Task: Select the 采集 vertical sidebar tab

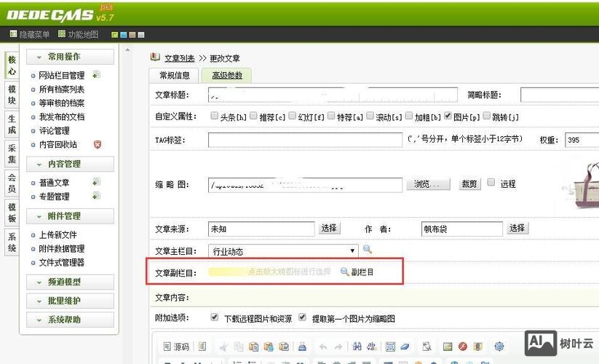Action: (x=12, y=154)
